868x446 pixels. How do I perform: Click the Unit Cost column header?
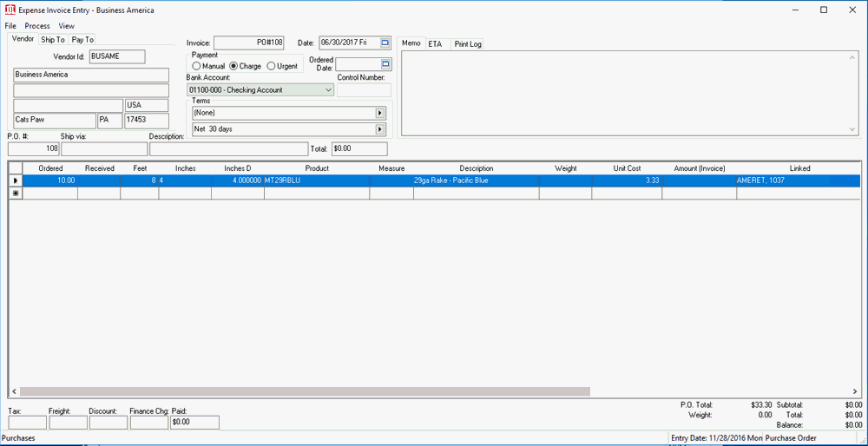pyautogui.click(x=628, y=168)
